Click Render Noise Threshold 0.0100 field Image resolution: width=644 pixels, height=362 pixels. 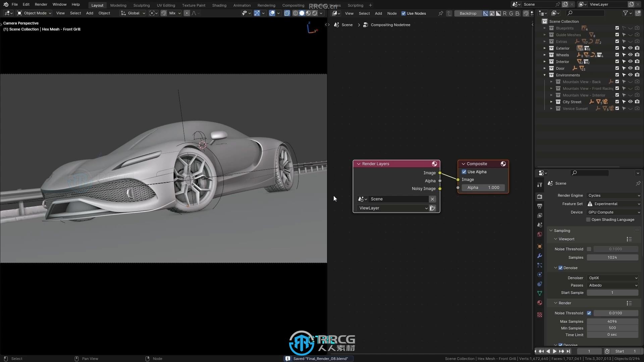coord(615,313)
